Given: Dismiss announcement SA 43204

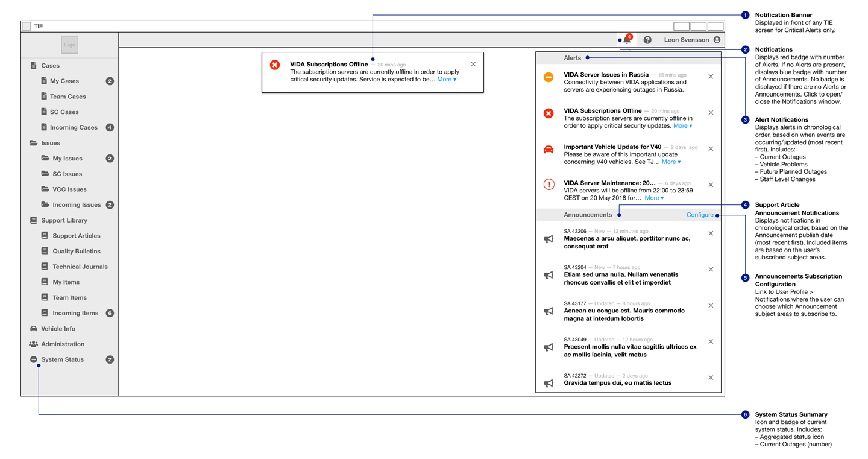Looking at the screenshot, I should (x=711, y=270).
